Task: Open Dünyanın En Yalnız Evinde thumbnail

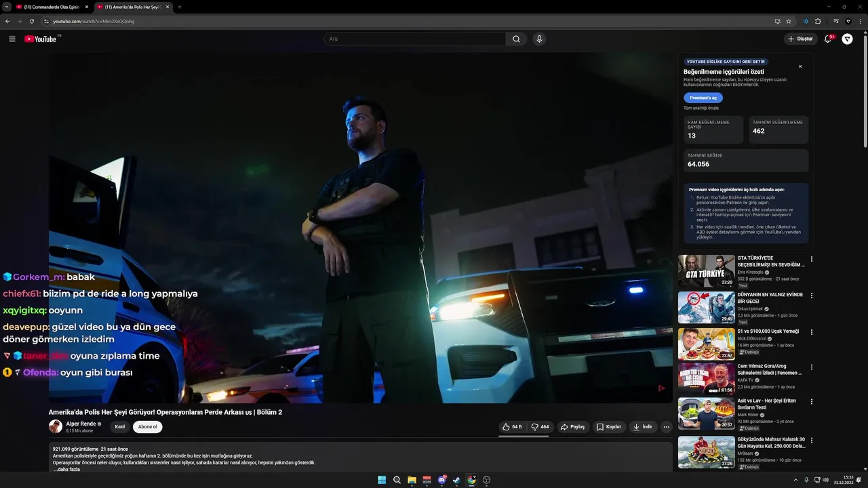Action: (x=706, y=308)
